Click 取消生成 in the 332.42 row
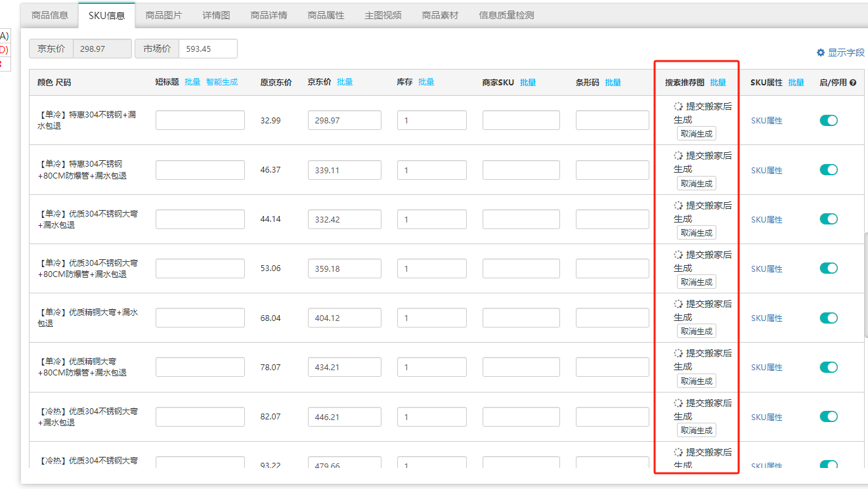 click(x=696, y=233)
